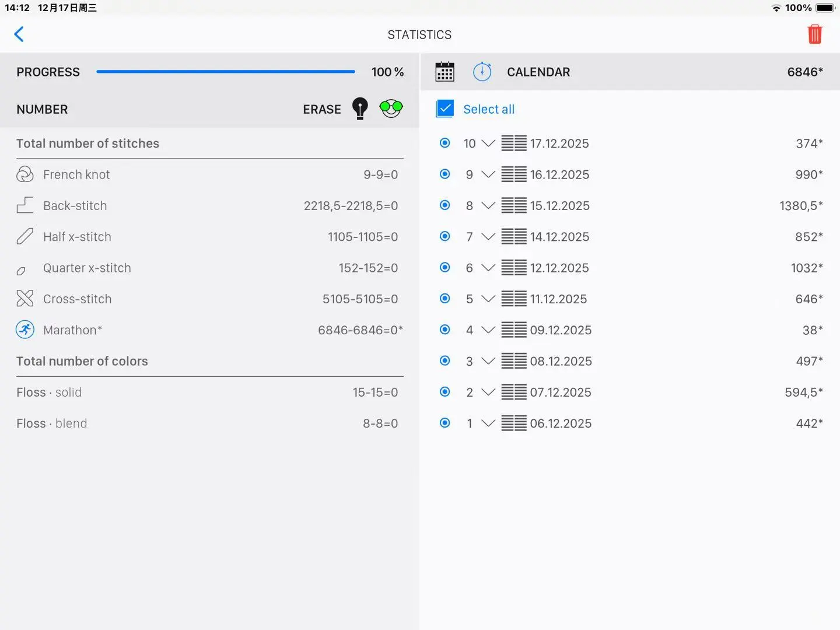This screenshot has width=840, height=630.
Task: Tap the blue progress bar
Action: pos(226,72)
